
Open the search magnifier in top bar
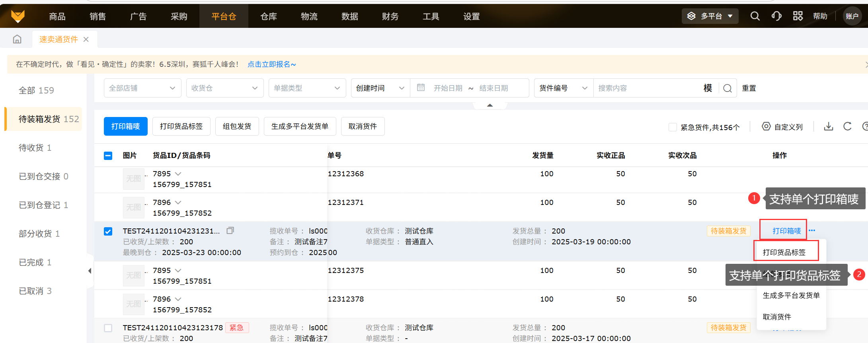[755, 16]
